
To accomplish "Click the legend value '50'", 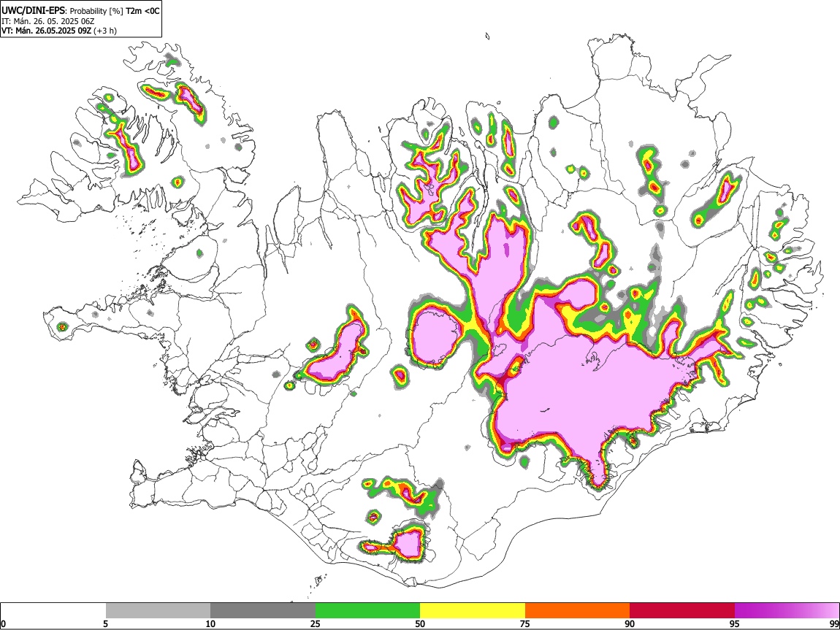I will (420, 624).
